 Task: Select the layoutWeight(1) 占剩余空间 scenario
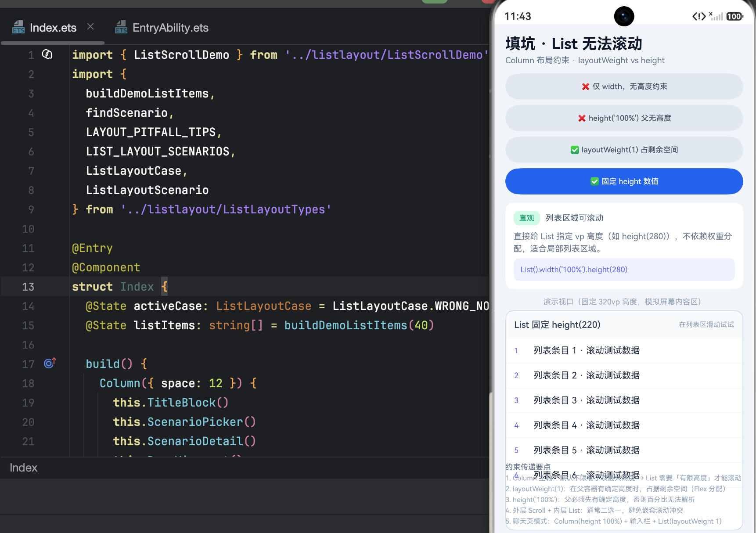[x=624, y=150]
